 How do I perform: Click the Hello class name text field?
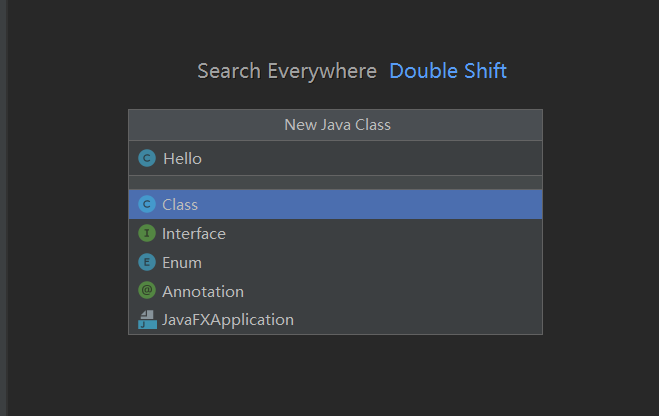pos(183,158)
